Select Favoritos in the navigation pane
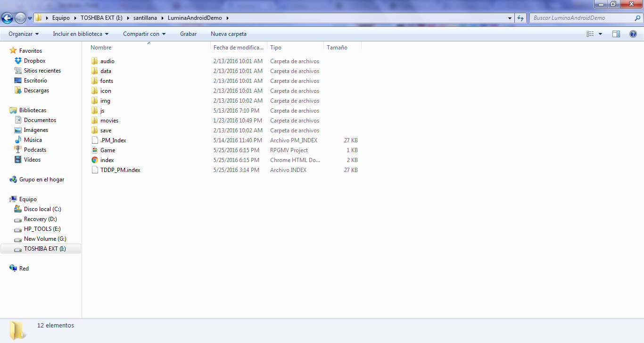644x343 pixels. click(31, 51)
